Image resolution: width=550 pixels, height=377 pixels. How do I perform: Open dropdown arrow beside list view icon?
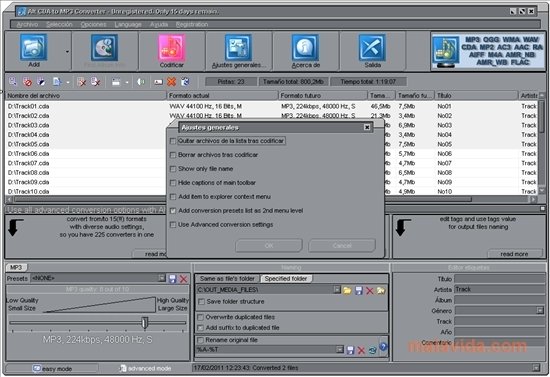[127, 83]
